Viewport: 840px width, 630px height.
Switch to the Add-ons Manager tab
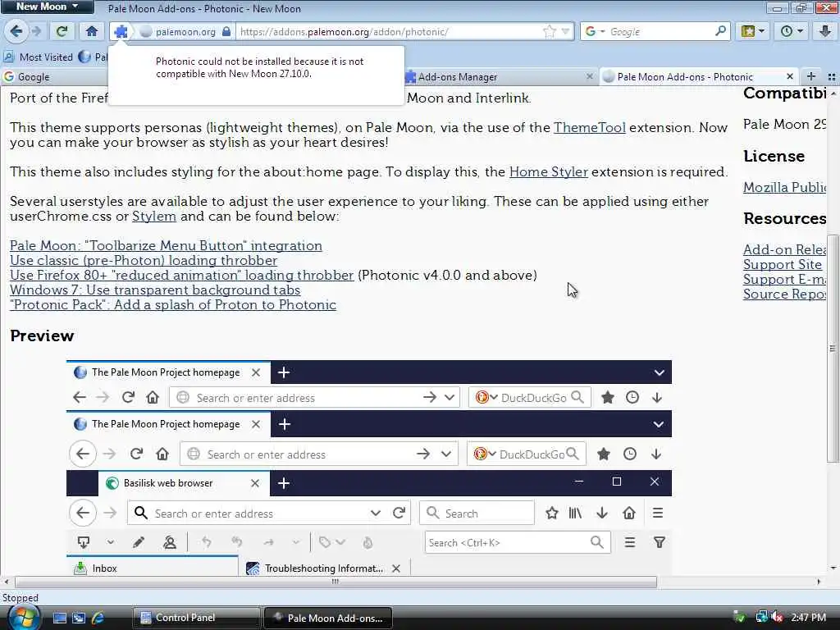coord(498,76)
